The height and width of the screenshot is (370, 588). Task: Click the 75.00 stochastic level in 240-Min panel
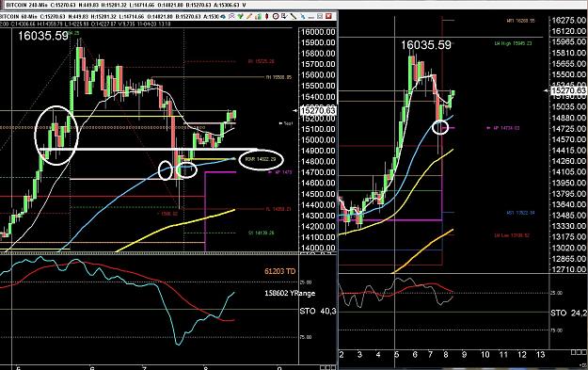click(x=557, y=330)
